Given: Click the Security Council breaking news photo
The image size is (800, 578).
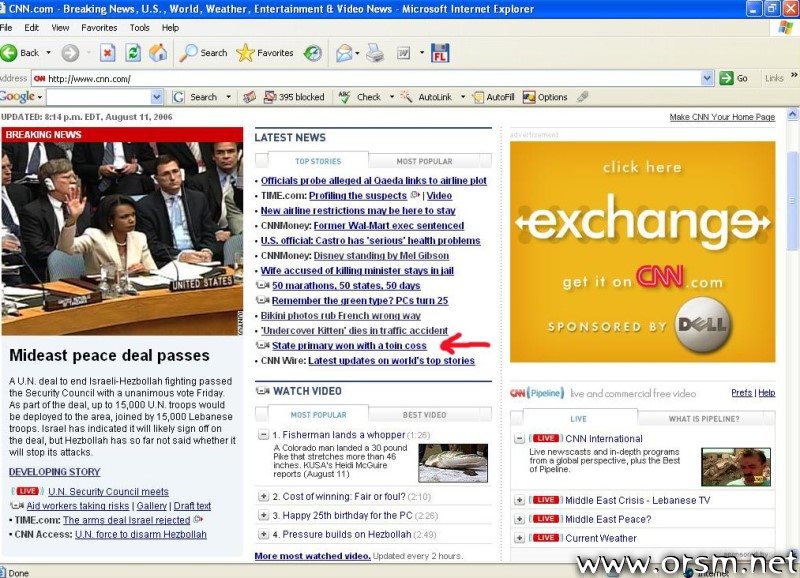Looking at the screenshot, I should pyautogui.click(x=122, y=238).
